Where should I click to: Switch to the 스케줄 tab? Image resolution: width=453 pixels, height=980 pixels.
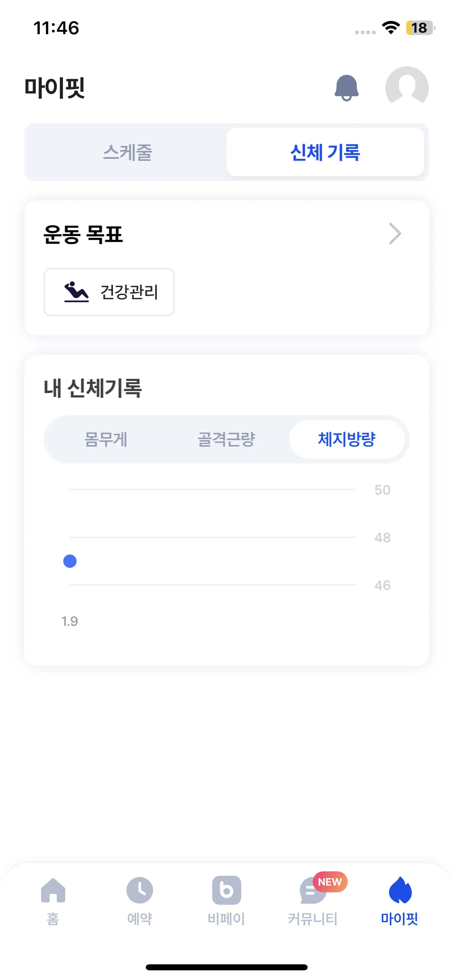pyautogui.click(x=127, y=152)
